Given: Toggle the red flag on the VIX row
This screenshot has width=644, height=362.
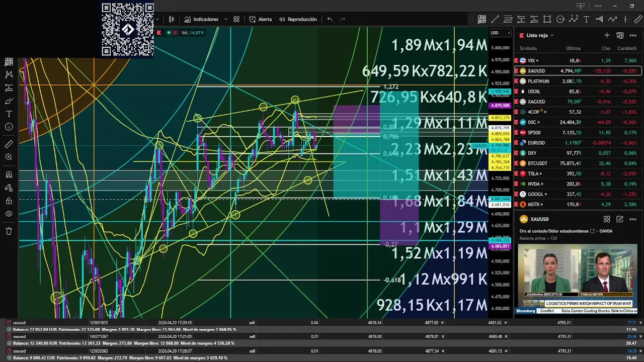Looking at the screenshot, I should [x=517, y=60].
